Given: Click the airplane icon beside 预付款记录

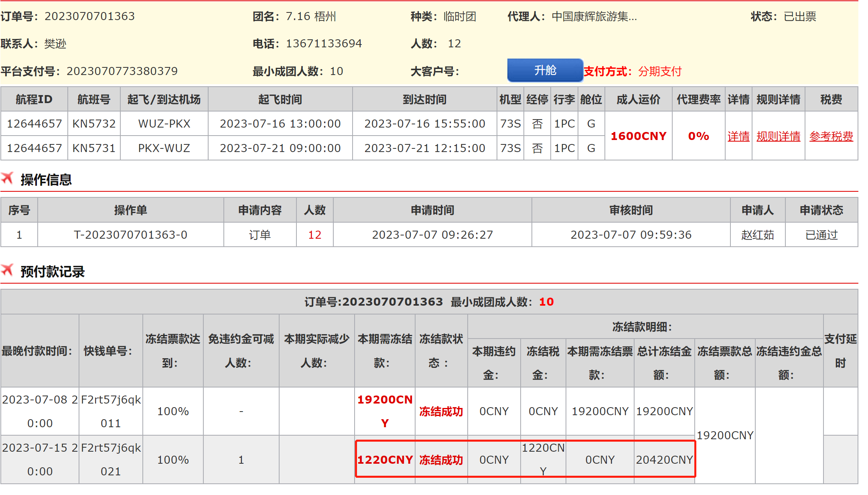Looking at the screenshot, I should point(7,270).
